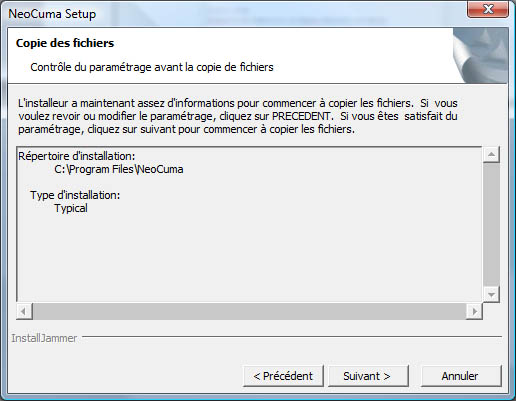
Task: Click the Suivant > button
Action: pyautogui.click(x=368, y=376)
